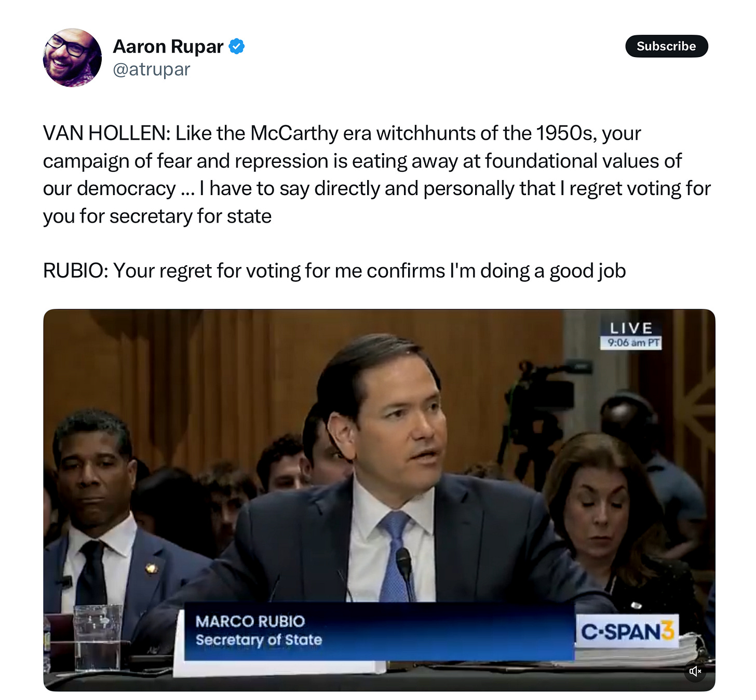Open Aaron Rupar's profile avatar
756x700 pixels.
pos(72,58)
